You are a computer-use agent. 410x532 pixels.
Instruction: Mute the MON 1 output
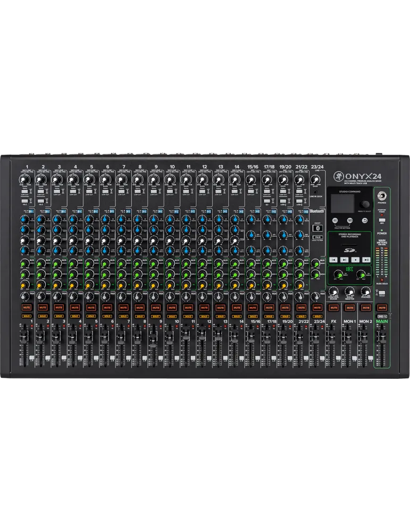[349, 307]
